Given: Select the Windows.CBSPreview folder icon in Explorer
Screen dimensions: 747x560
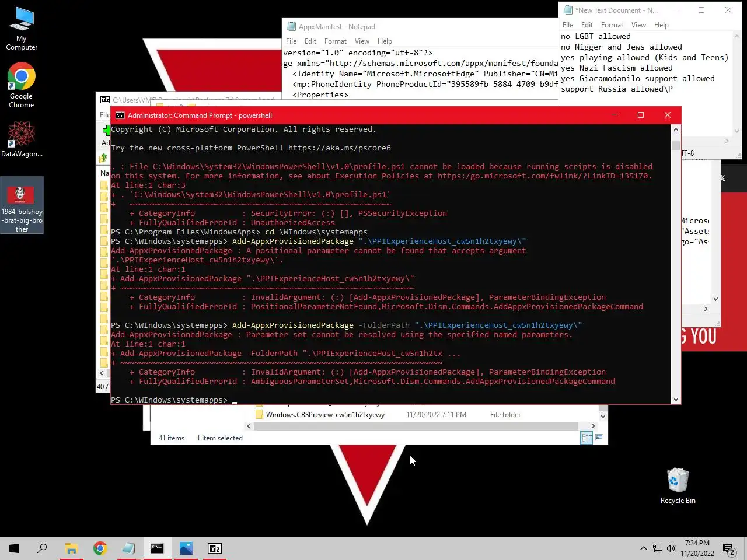Looking at the screenshot, I should tap(260, 414).
